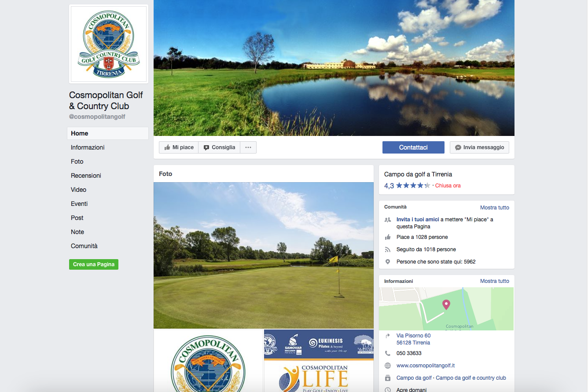Click the feed icon beside Seguito da 1018 persone

388,249
